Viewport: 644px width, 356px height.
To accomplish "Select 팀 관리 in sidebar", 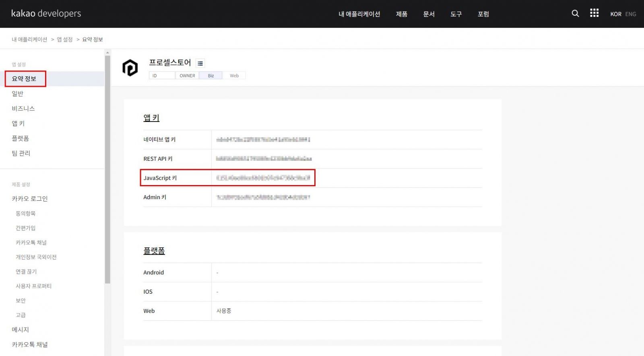I will (x=21, y=153).
